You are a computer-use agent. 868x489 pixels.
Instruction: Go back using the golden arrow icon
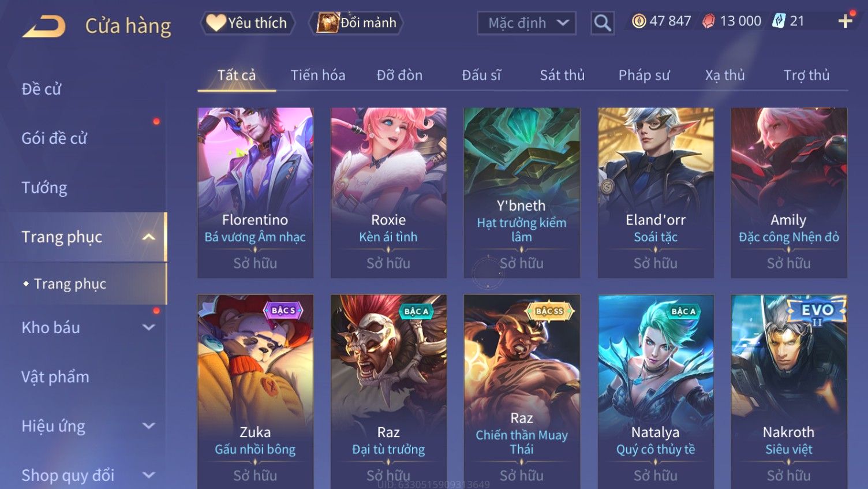[44, 26]
